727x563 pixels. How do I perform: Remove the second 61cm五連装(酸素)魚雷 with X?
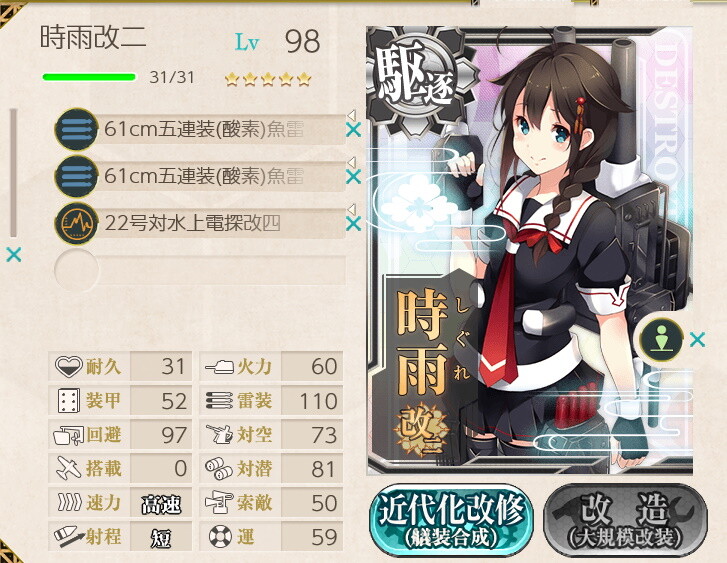[353, 177]
